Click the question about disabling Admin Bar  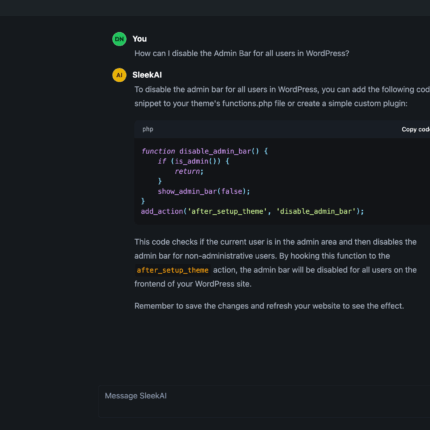click(x=242, y=53)
